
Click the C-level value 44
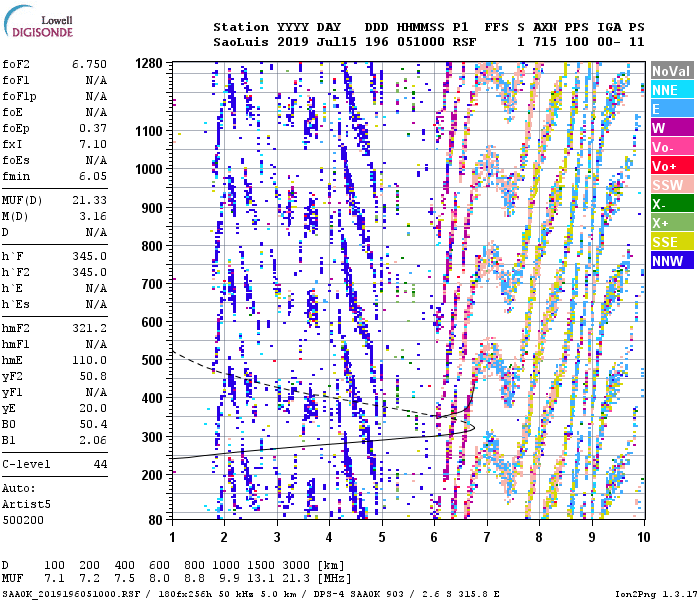click(x=100, y=464)
